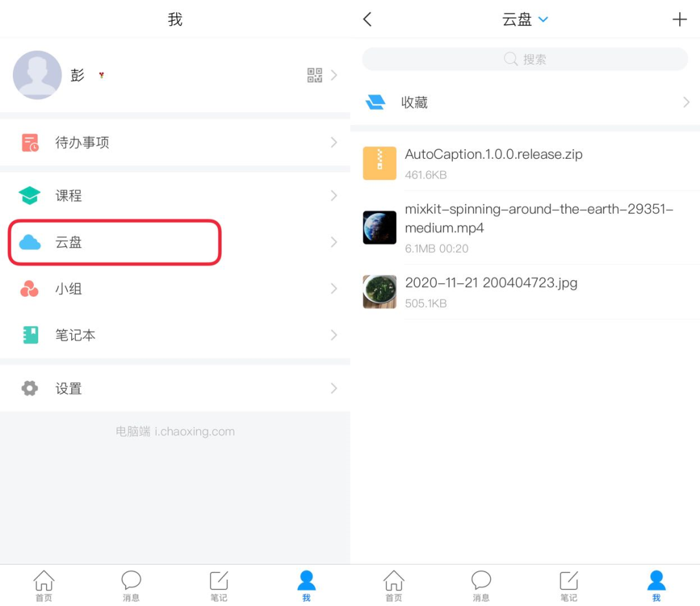Open the 设置 gear icon
The height and width of the screenshot is (606, 700).
(x=30, y=388)
